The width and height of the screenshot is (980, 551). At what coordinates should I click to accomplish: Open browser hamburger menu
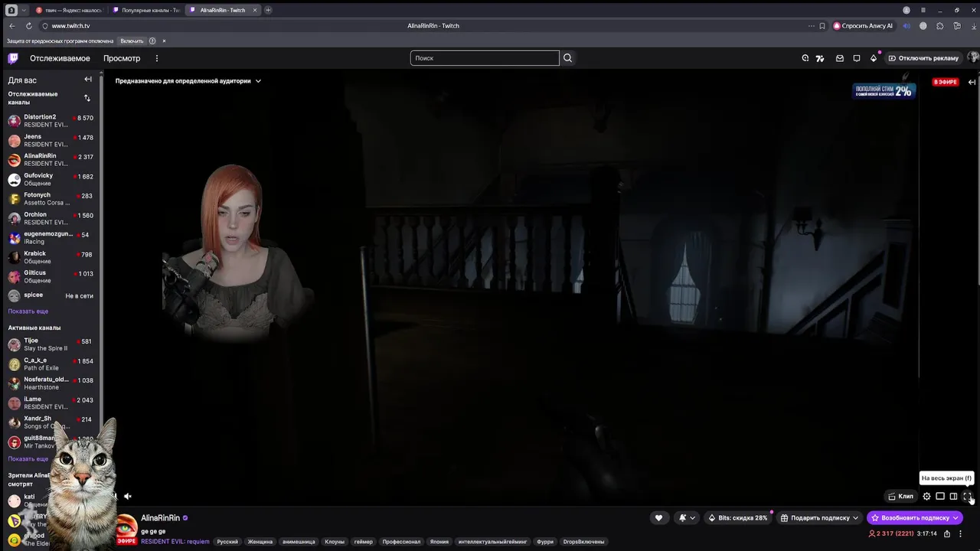click(923, 10)
